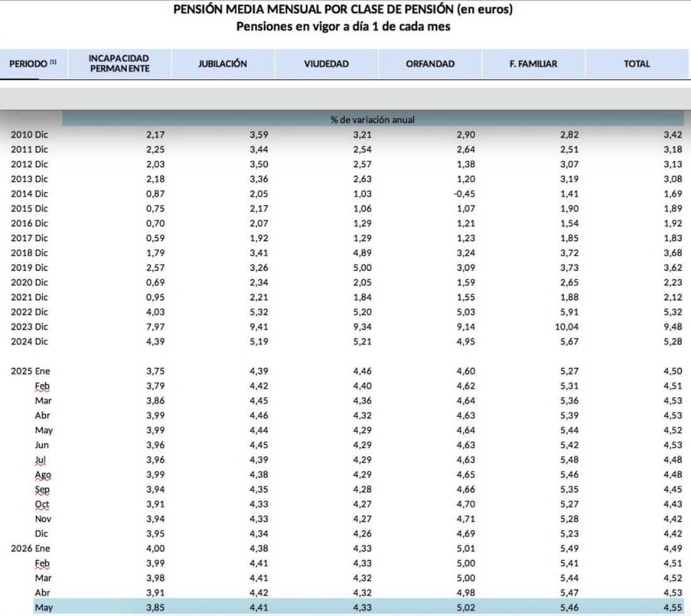The height and width of the screenshot is (616, 691).
Task: Click the value 5,28 in 2024 Dic row
Action: [673, 342]
